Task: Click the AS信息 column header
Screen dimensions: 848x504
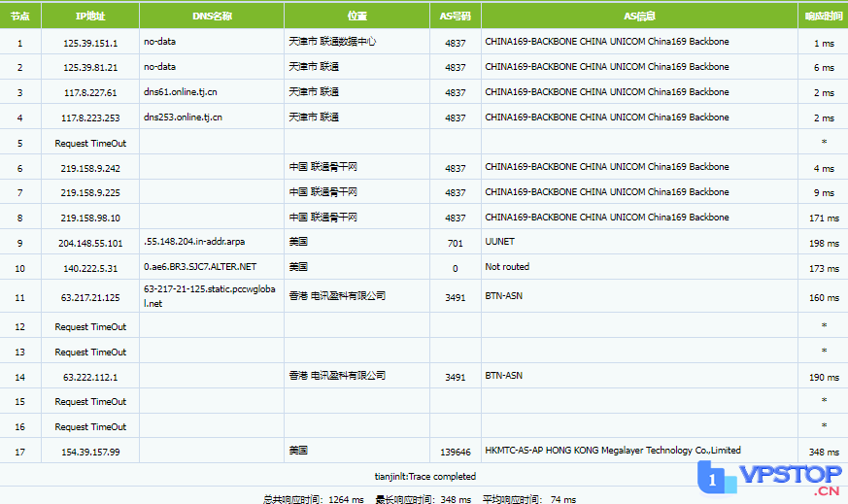Action: tap(639, 17)
